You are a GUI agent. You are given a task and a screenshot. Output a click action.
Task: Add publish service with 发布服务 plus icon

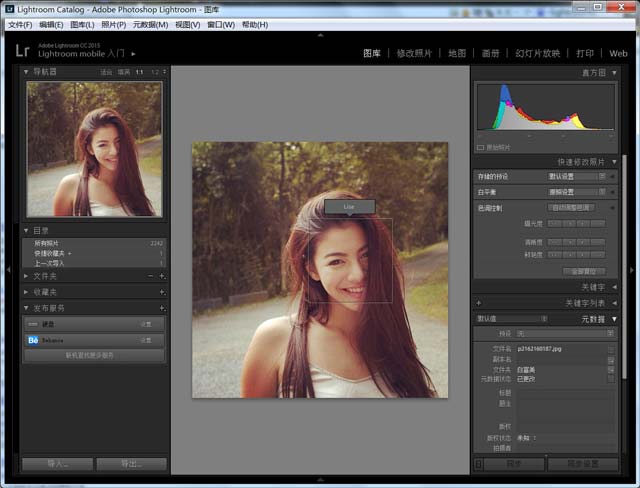[162, 308]
